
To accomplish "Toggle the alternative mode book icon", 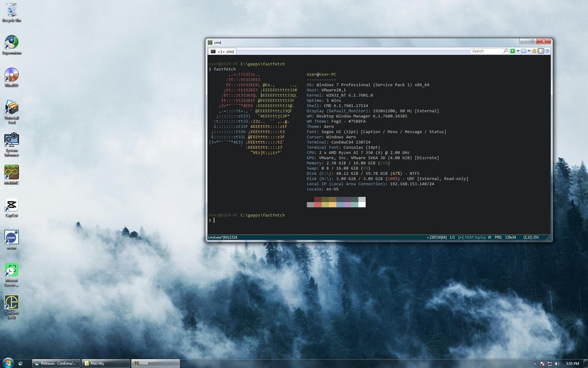I will click(541, 51).
